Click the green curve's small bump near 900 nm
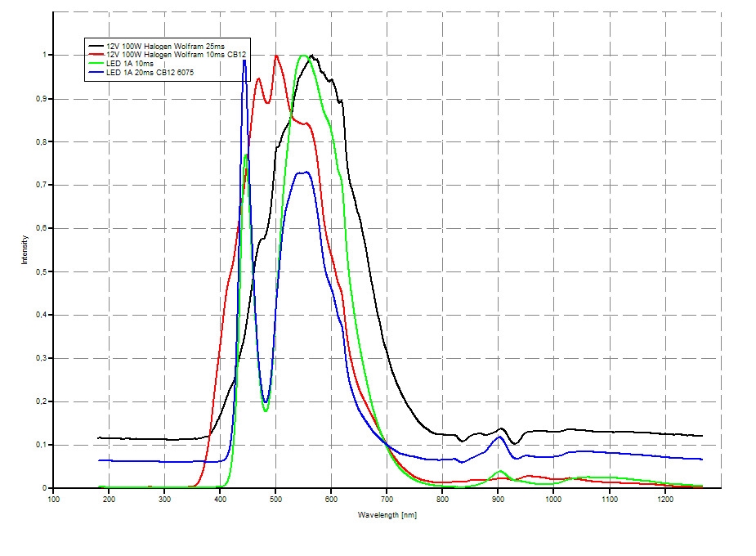The height and width of the screenshot is (556, 756). [501, 471]
